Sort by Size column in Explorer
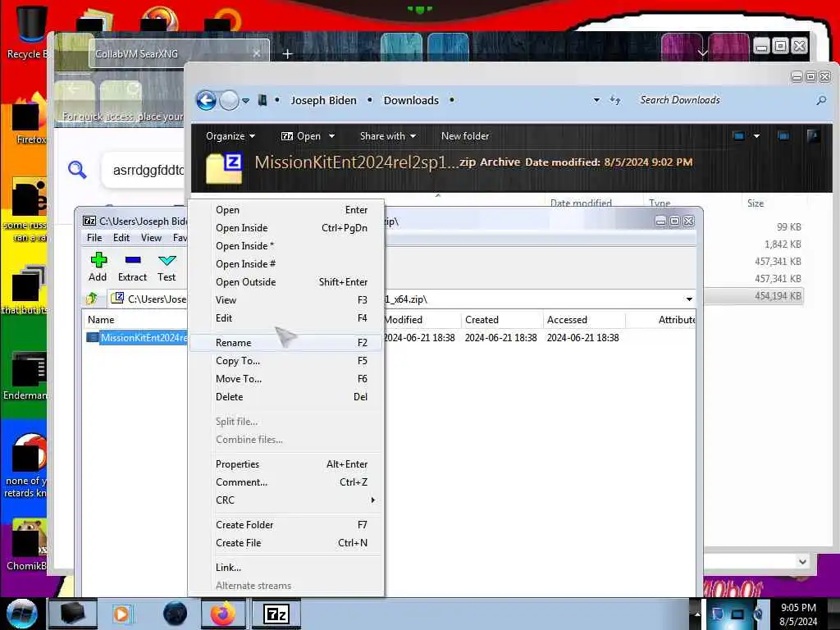The height and width of the screenshot is (630, 840). 756,203
